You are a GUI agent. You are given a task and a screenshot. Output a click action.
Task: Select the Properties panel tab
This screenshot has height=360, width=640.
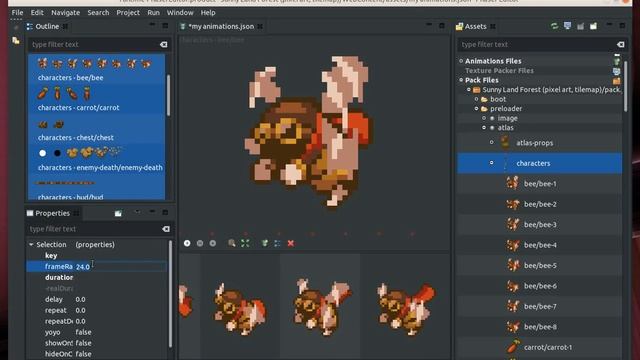pos(52,213)
